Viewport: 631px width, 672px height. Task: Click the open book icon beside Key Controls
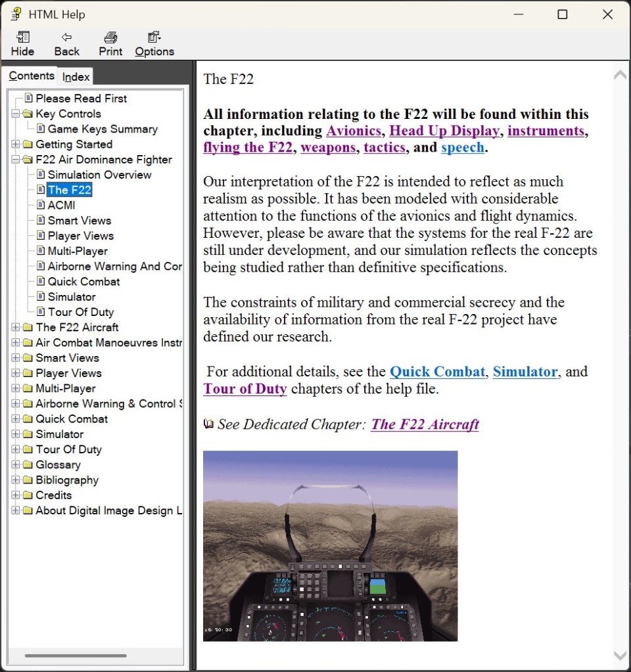tap(28, 114)
